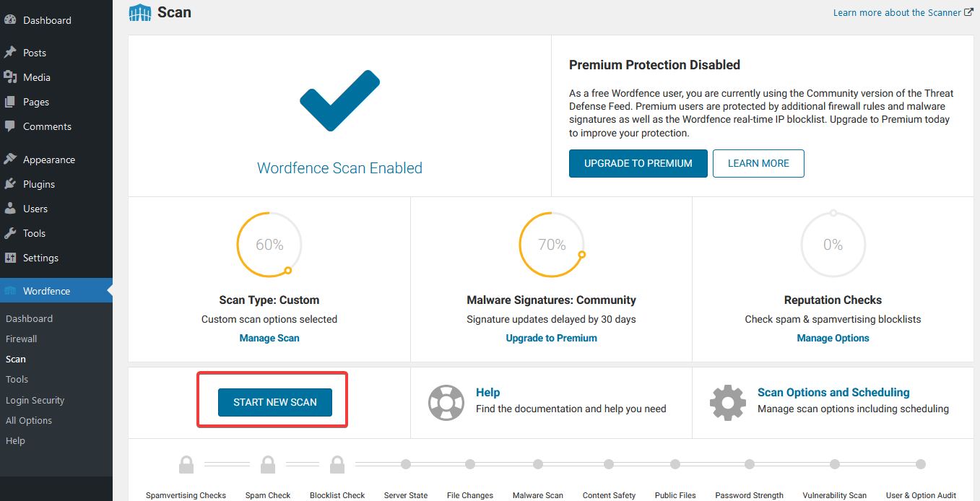
Task: Click the 0% Reputation Checks progress circle
Action: [833, 245]
